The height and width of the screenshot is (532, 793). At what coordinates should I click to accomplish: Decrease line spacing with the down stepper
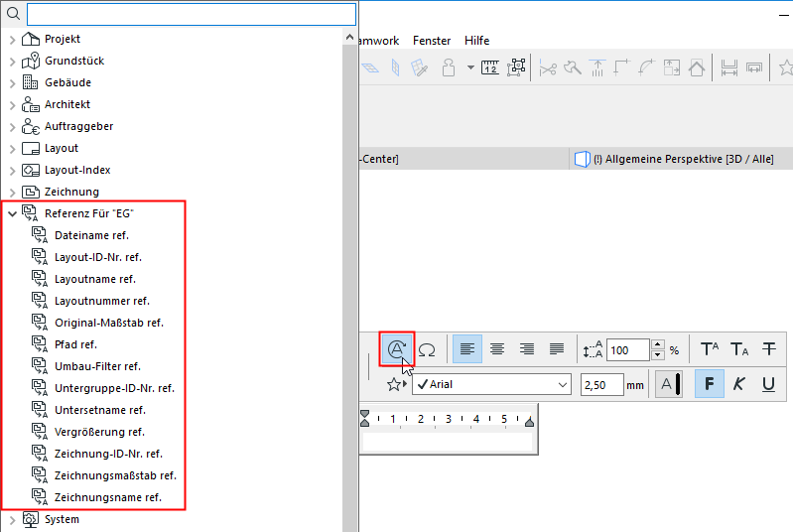pos(657,355)
